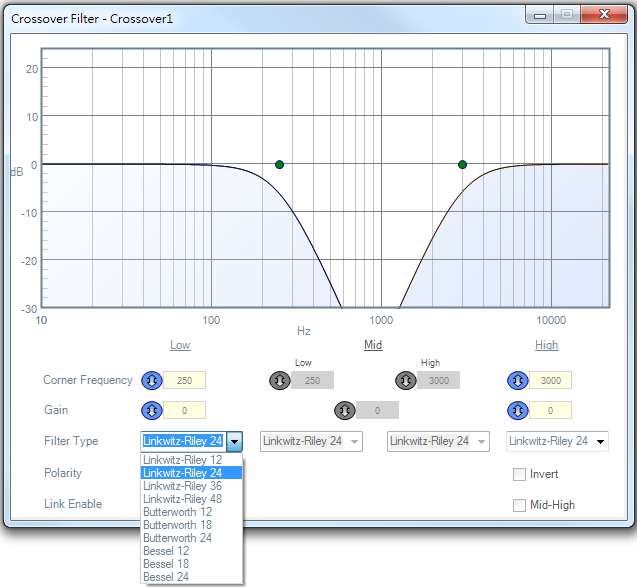Viewport: 637px width, 587px height.
Task: Select Linkwitz-Riley 12 from the list
Action: coord(192,460)
